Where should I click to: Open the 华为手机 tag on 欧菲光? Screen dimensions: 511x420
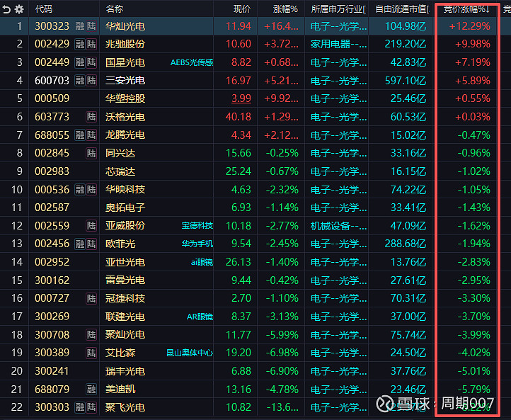pyautogui.click(x=197, y=244)
